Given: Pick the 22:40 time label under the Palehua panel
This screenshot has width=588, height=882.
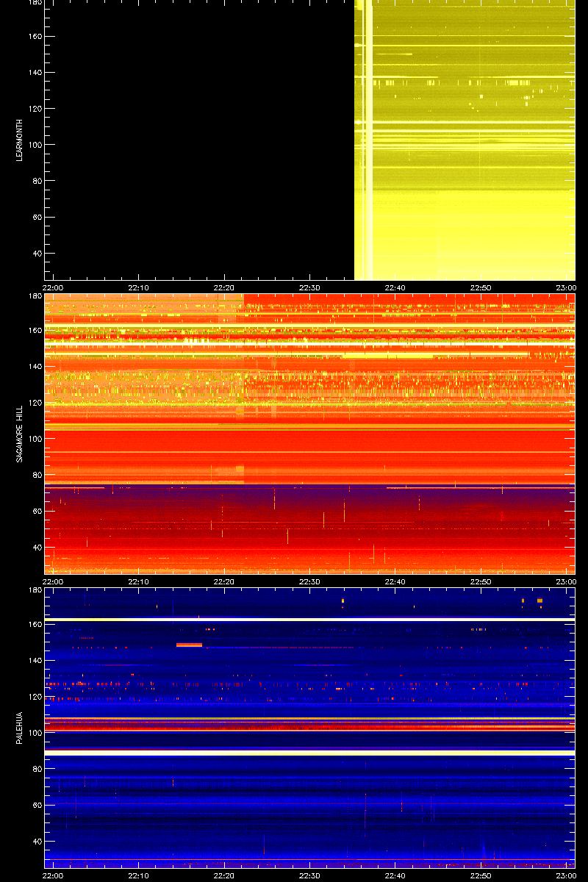Looking at the screenshot, I should (x=395, y=875).
